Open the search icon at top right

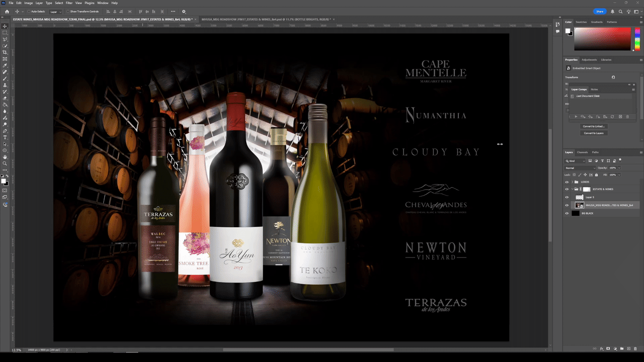[621, 11]
